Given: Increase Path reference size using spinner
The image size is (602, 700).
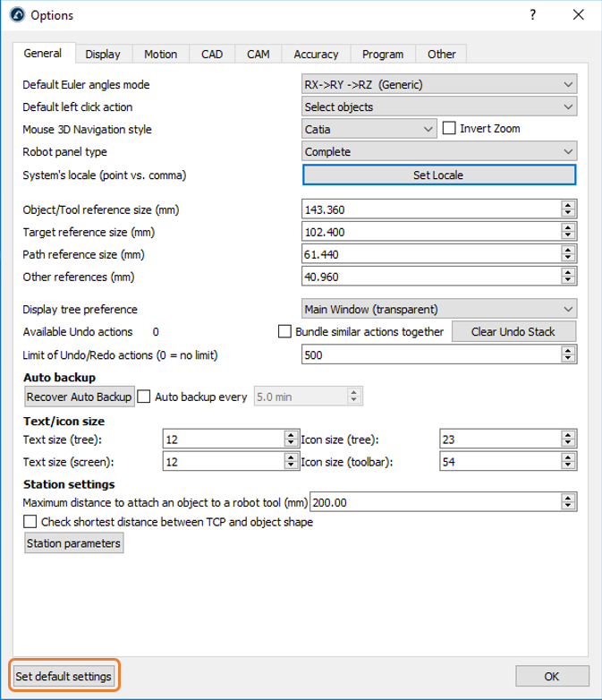Looking at the screenshot, I should (x=568, y=251).
